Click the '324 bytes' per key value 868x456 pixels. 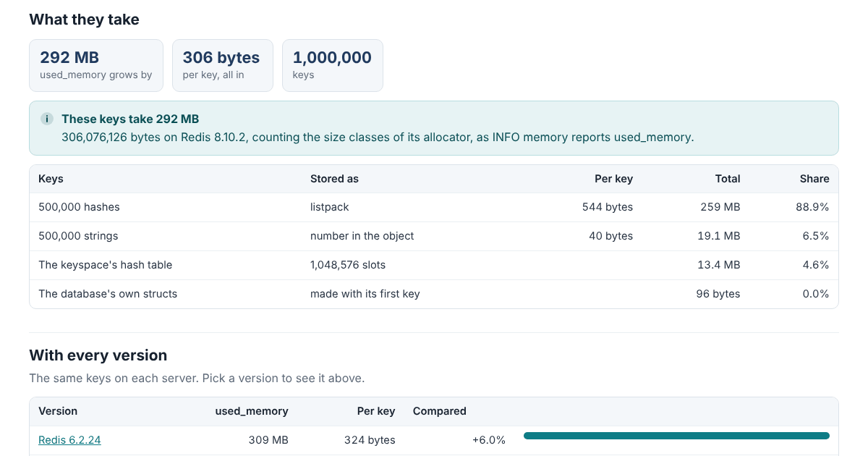pos(370,440)
